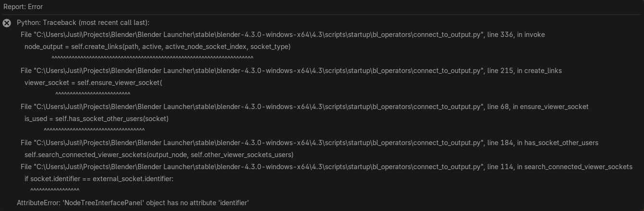The width and height of the screenshot is (644, 211).
Task: Click the traceback entry for line 184
Action: (309, 143)
